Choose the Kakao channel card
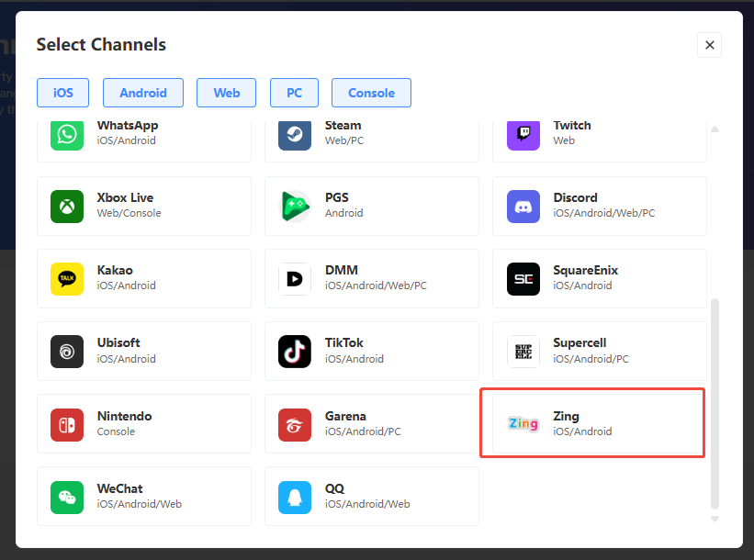The width and height of the screenshot is (754, 560). (144, 278)
